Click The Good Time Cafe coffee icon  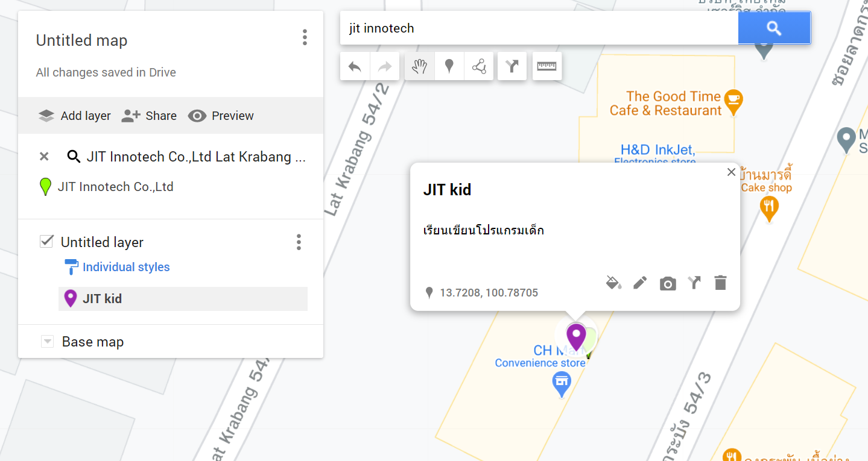[x=733, y=102]
